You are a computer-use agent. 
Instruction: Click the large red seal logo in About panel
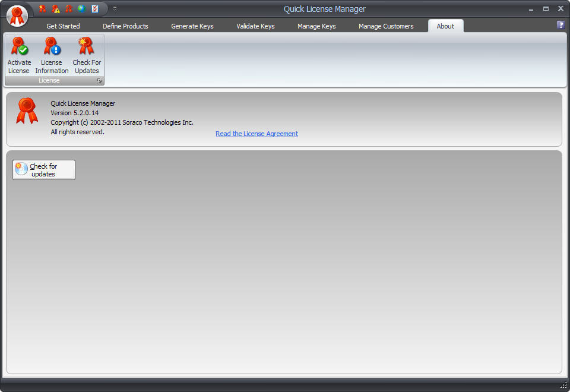point(27,111)
